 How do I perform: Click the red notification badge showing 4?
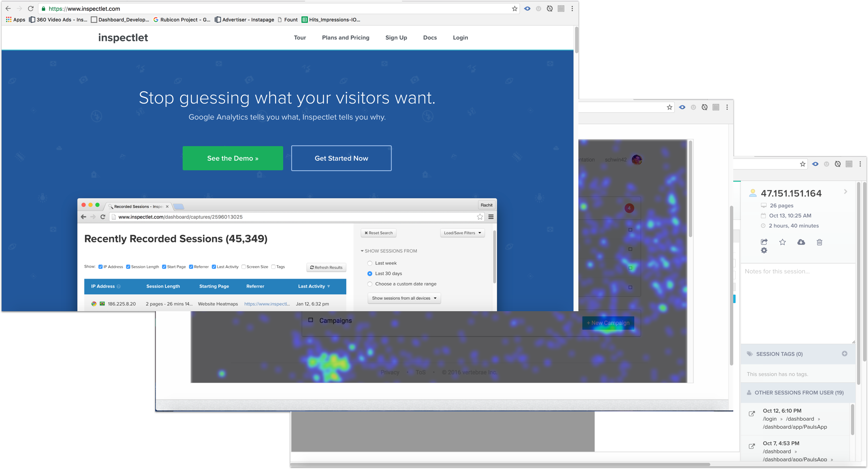point(629,208)
